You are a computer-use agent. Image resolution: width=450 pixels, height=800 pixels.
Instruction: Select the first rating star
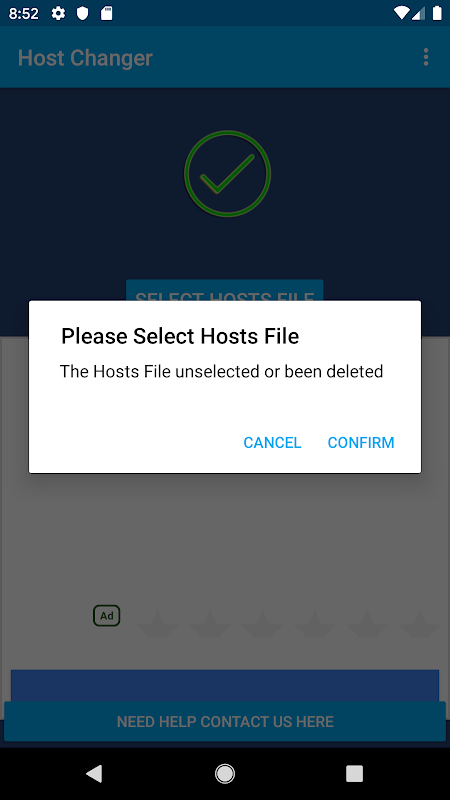pos(158,623)
